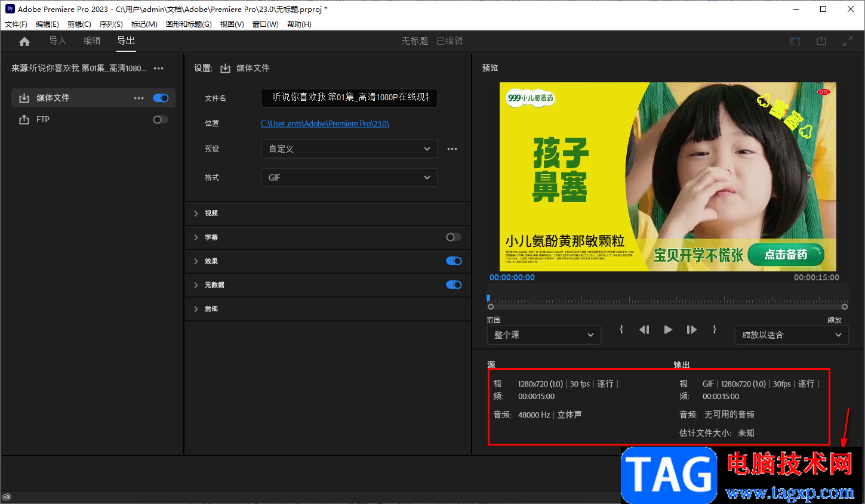Image resolution: width=865 pixels, height=504 pixels.
Task: Click the preview timecode 00:00:00:00
Action: (512, 277)
